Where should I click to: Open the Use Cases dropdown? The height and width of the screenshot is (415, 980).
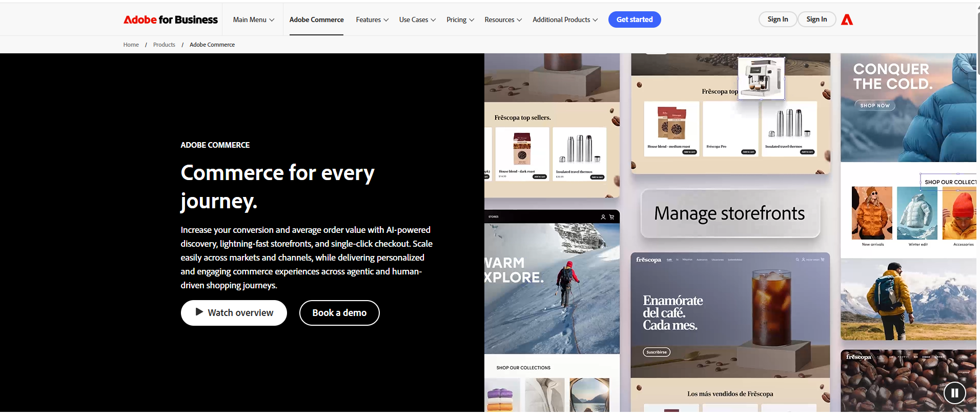(417, 19)
